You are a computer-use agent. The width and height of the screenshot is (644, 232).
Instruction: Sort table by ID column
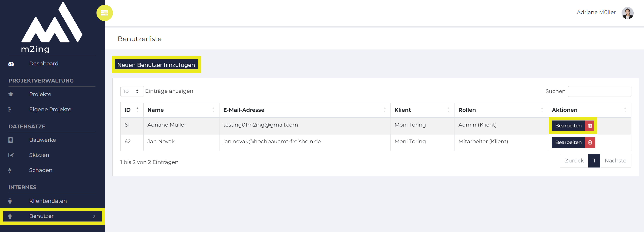[132, 110]
